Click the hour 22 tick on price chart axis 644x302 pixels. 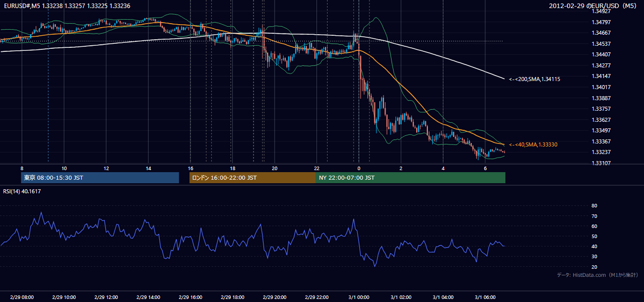pyautogui.click(x=316, y=168)
